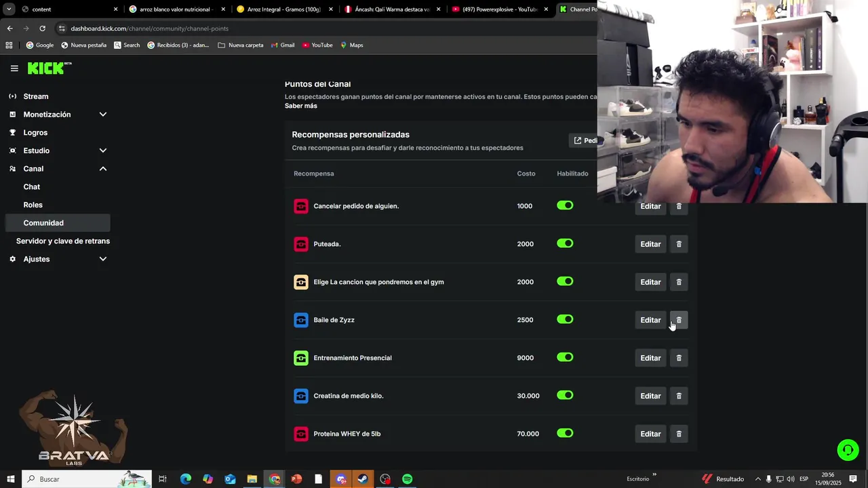Image resolution: width=868 pixels, height=488 pixels.
Task: Open Spotify from the taskbar
Action: tap(407, 479)
